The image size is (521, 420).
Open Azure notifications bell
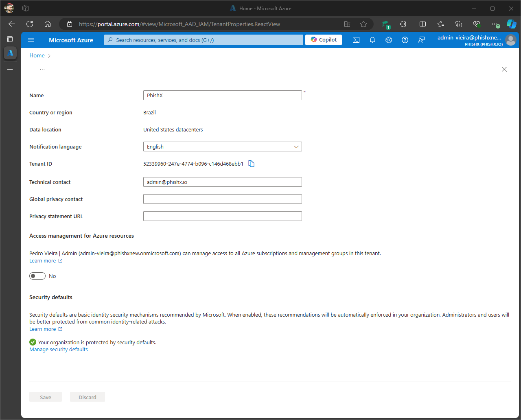coord(372,40)
